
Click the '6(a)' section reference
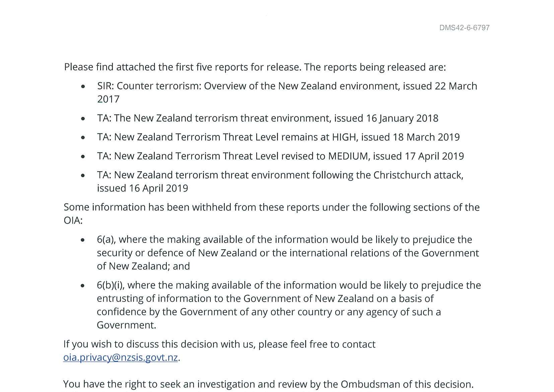coord(106,240)
